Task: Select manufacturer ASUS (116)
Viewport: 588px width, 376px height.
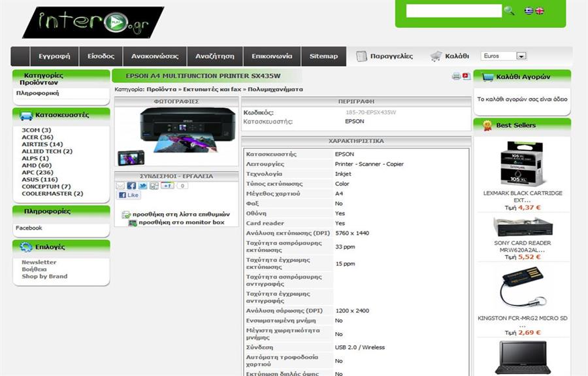Action: pos(40,180)
